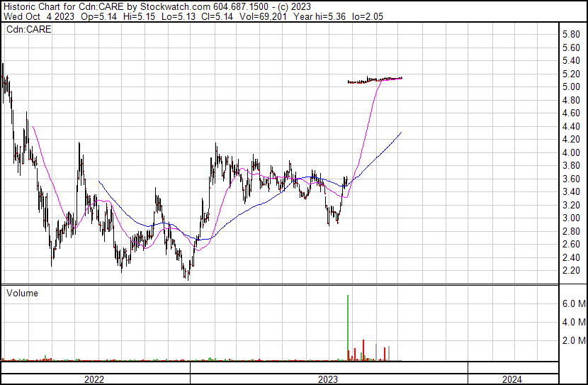This screenshot has height=385, width=588.
Task: Select the 2023 year label on timeline
Action: [328, 379]
